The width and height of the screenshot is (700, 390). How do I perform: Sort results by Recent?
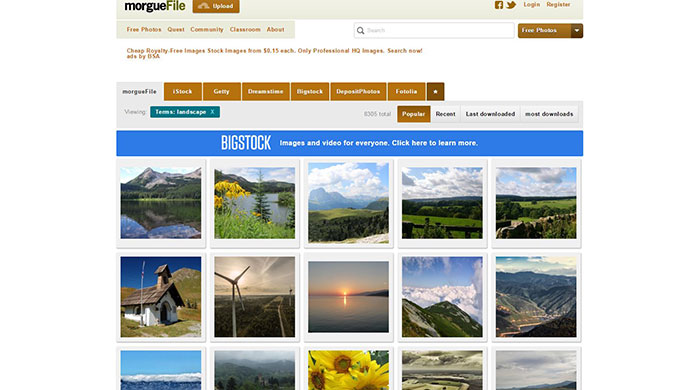coord(446,114)
